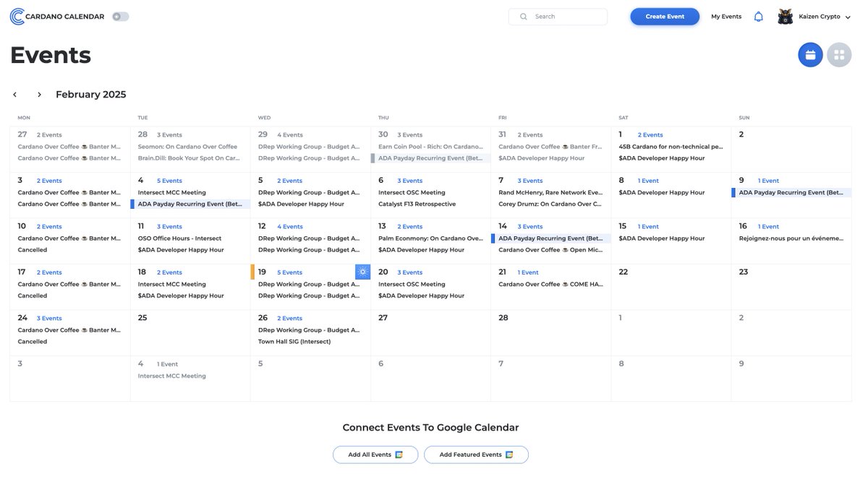Click the search magnifier icon
This screenshot has height=477, width=868.
(x=524, y=17)
